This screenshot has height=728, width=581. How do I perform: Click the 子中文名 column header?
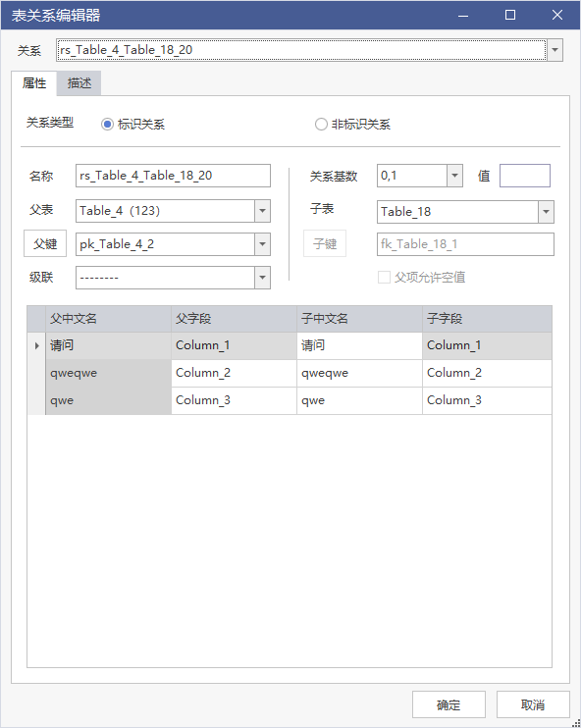point(359,319)
